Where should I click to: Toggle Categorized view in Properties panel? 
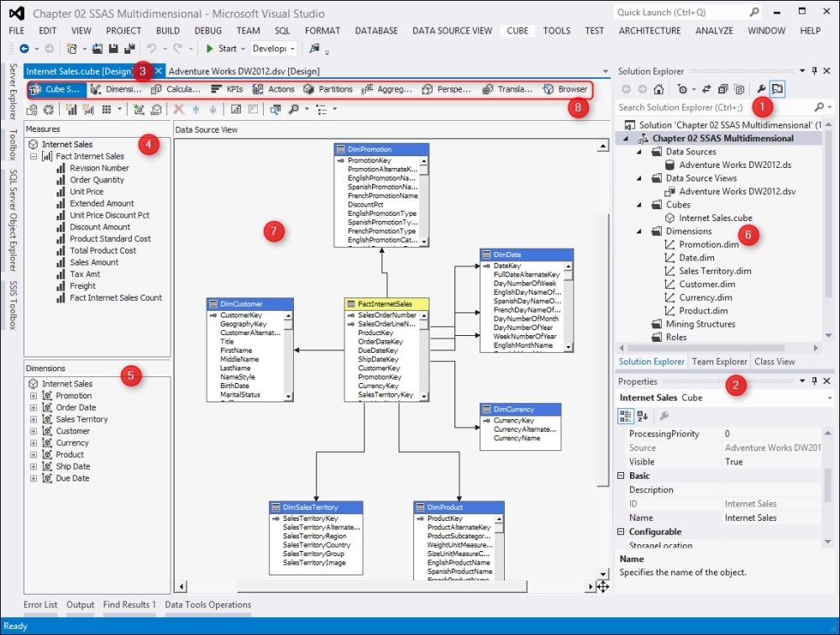625,416
